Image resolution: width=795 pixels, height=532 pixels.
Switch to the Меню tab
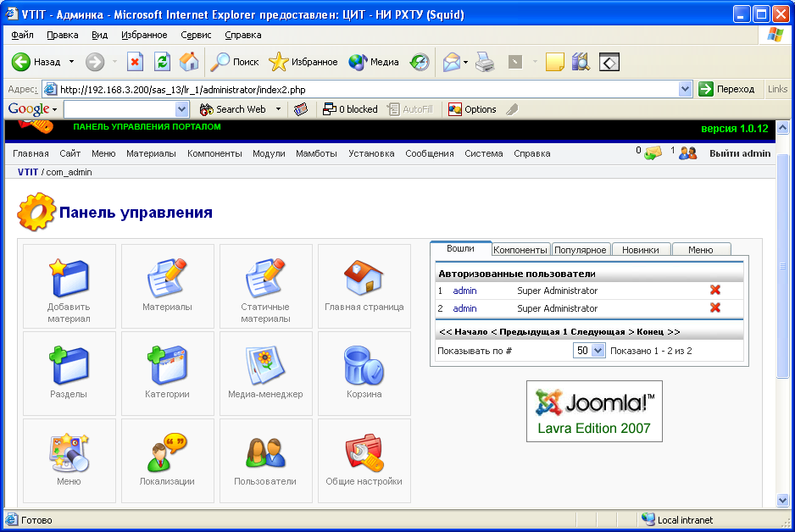point(701,250)
